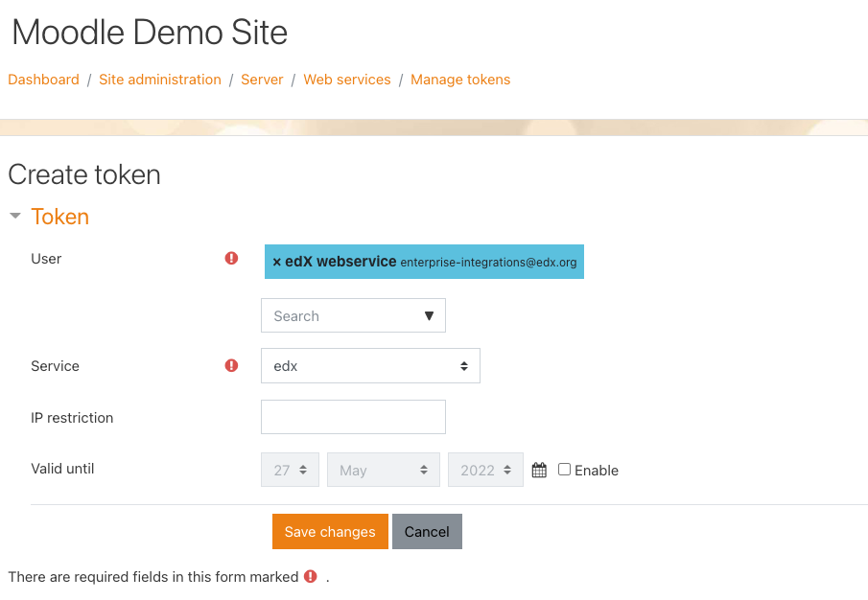Click the required field icon beside User
868x600 pixels.
pyautogui.click(x=231, y=258)
